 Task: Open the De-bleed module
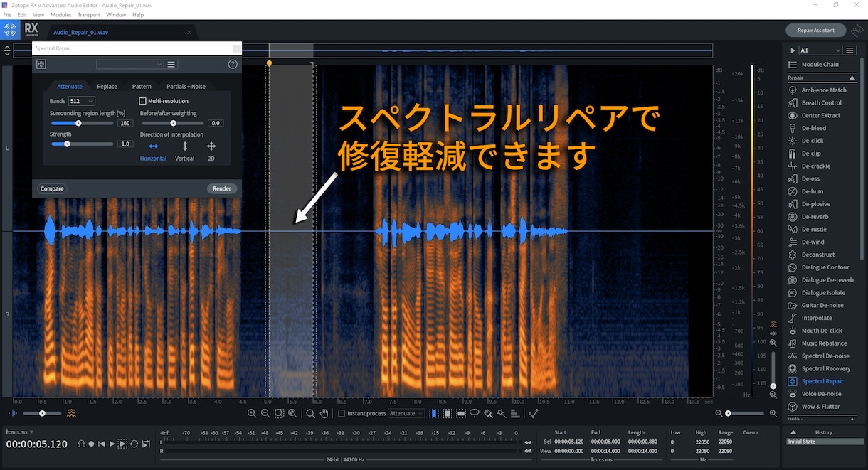(822, 128)
